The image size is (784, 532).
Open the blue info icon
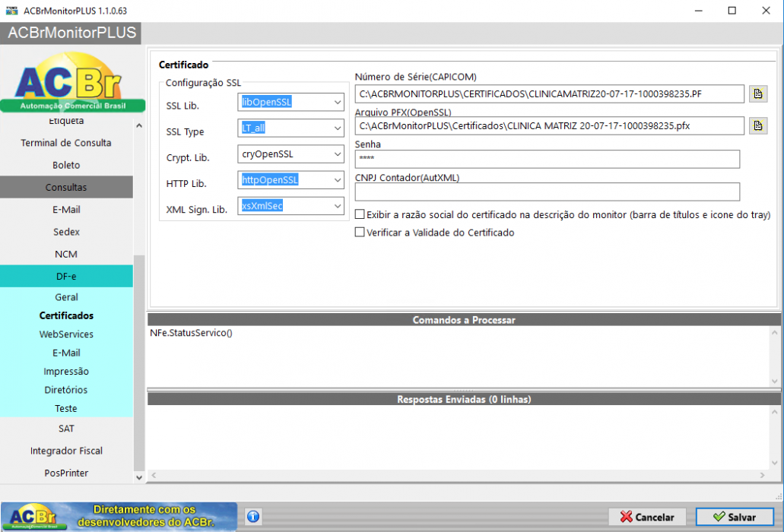[253, 517]
